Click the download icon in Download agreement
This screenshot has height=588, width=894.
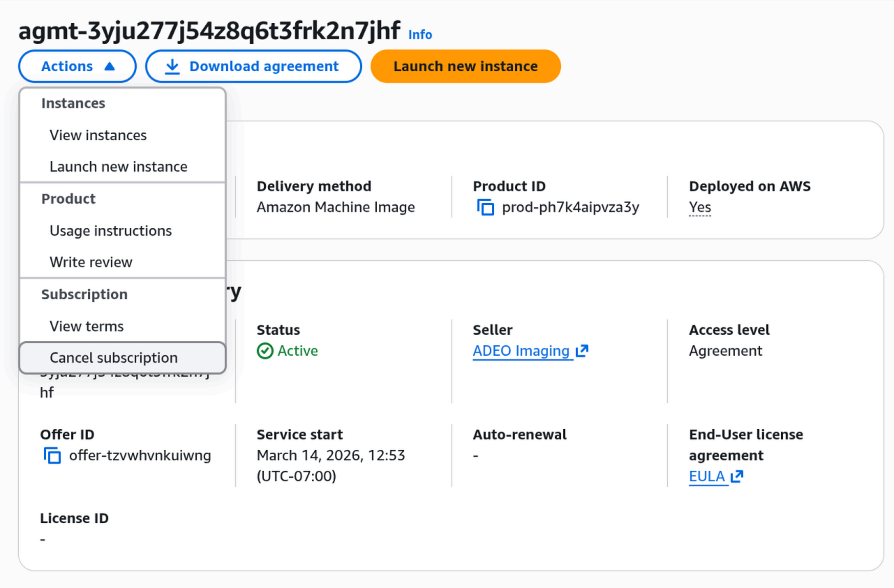coord(172,66)
